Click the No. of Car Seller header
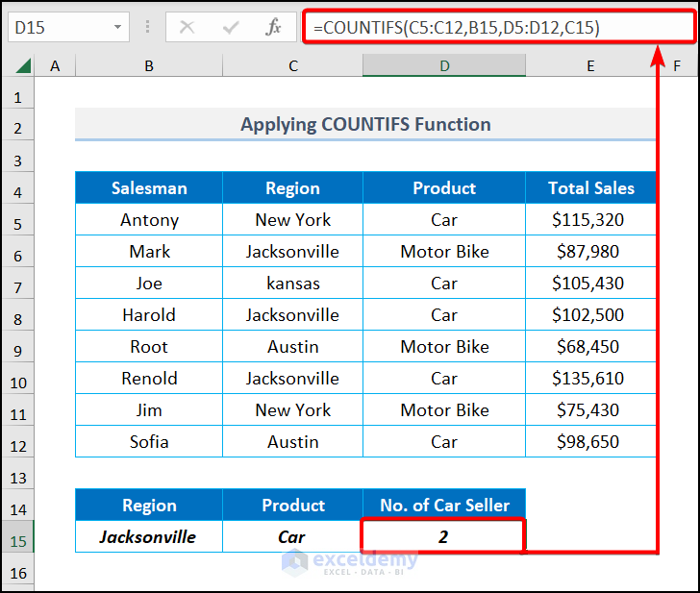The width and height of the screenshot is (700, 593). (444, 506)
